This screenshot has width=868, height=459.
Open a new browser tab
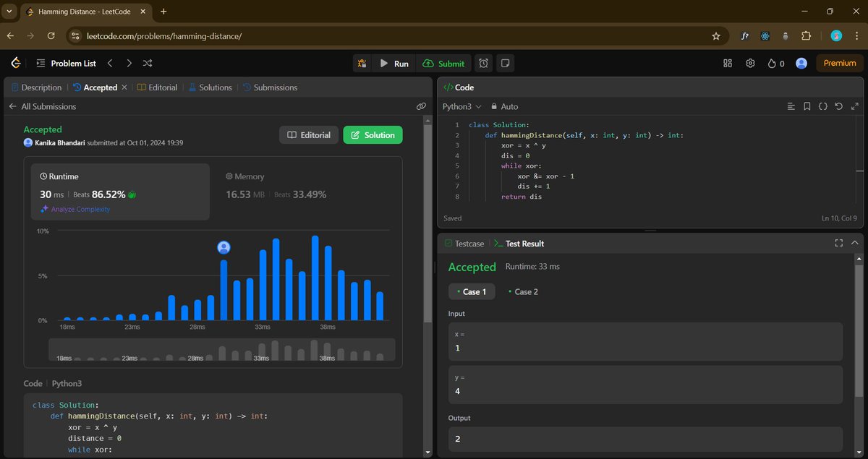click(x=163, y=12)
